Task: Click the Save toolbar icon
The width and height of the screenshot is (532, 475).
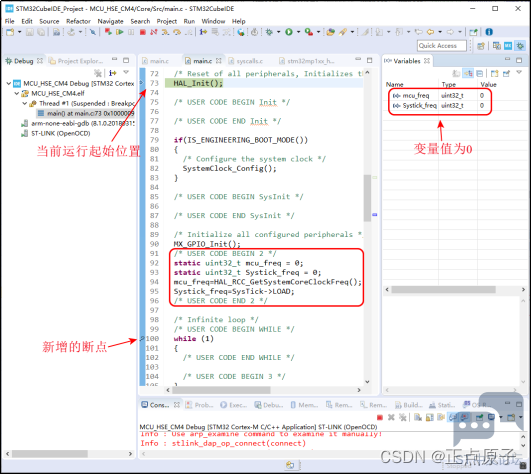Action: coord(30,32)
